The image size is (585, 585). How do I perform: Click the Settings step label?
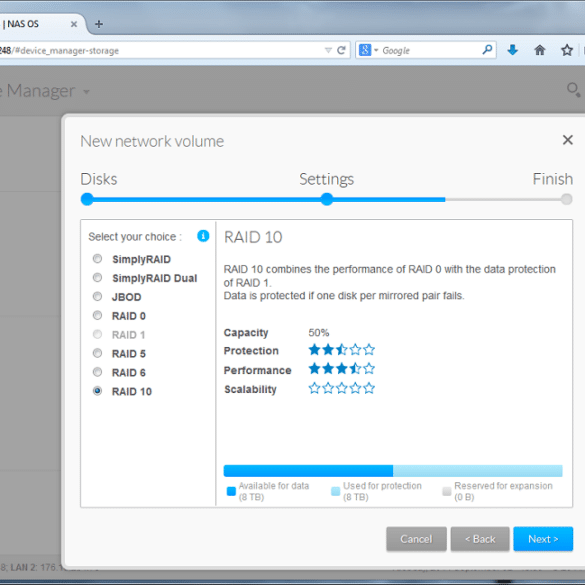pos(326,179)
